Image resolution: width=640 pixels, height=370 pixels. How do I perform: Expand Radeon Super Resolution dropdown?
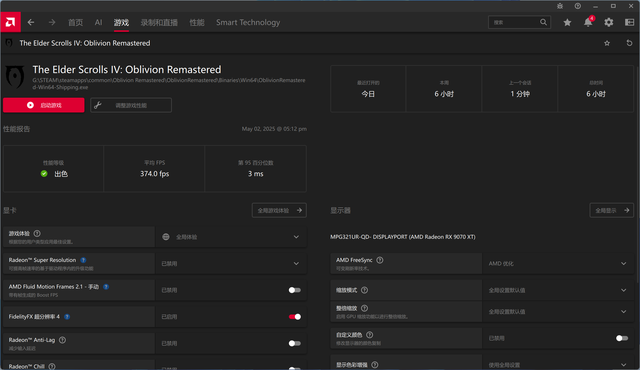tap(231, 264)
